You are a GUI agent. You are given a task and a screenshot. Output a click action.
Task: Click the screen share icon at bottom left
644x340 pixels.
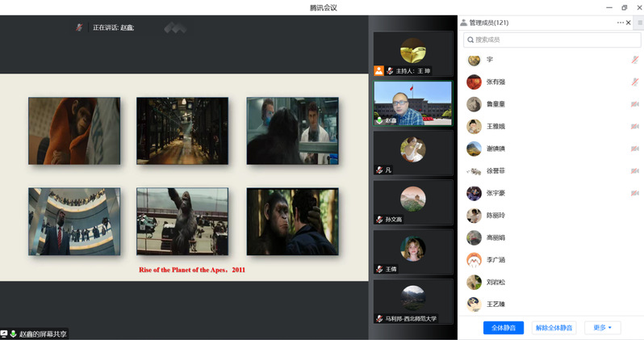(x=4, y=334)
